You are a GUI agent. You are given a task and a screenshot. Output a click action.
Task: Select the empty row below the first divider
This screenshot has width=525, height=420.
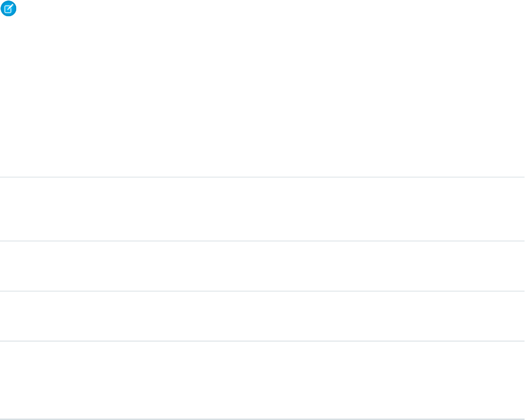[262, 209]
